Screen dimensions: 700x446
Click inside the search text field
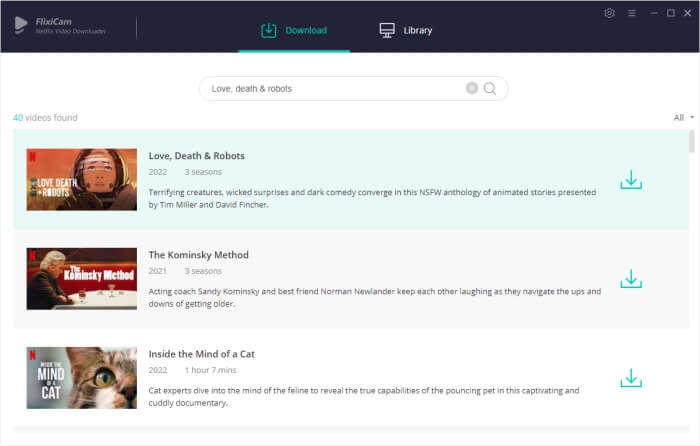(330, 88)
